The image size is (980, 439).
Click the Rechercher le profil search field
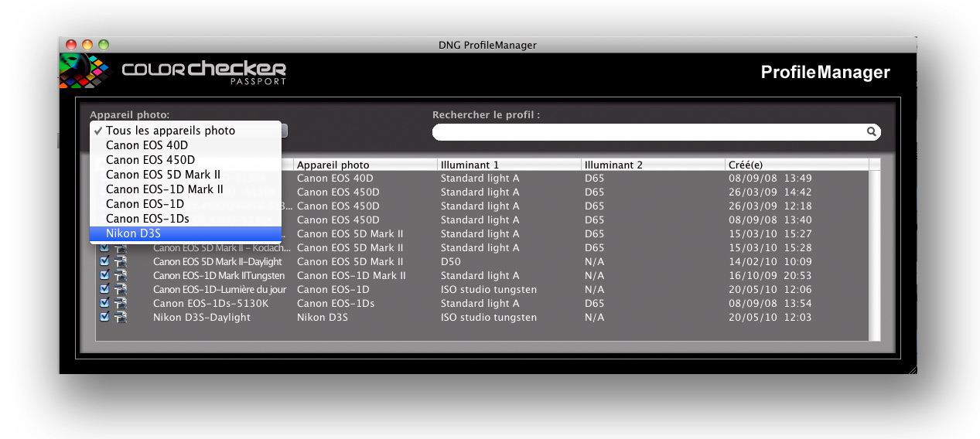(656, 132)
